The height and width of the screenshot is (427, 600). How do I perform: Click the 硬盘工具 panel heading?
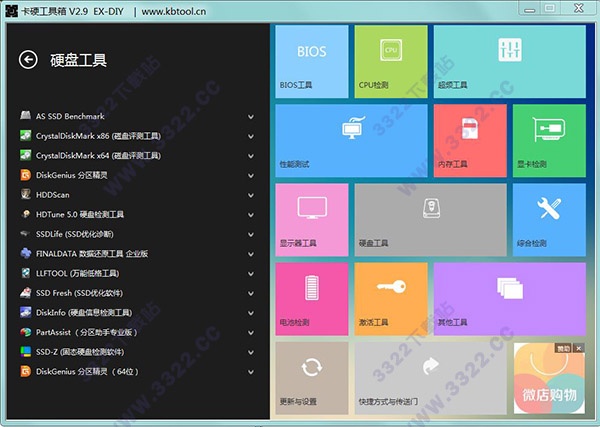(x=78, y=60)
